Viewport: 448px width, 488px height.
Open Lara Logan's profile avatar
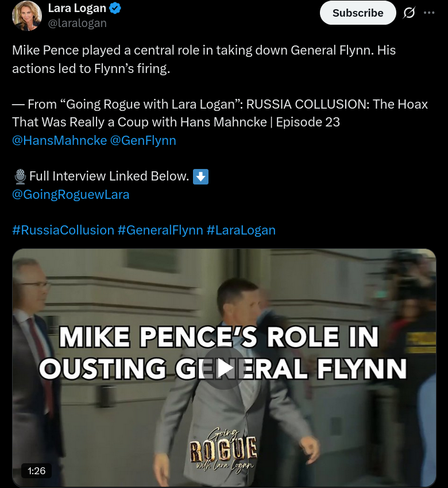tap(27, 16)
